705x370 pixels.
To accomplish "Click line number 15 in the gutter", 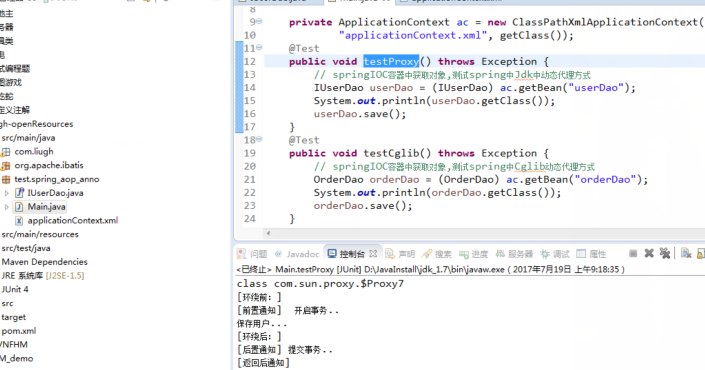I will (250, 101).
